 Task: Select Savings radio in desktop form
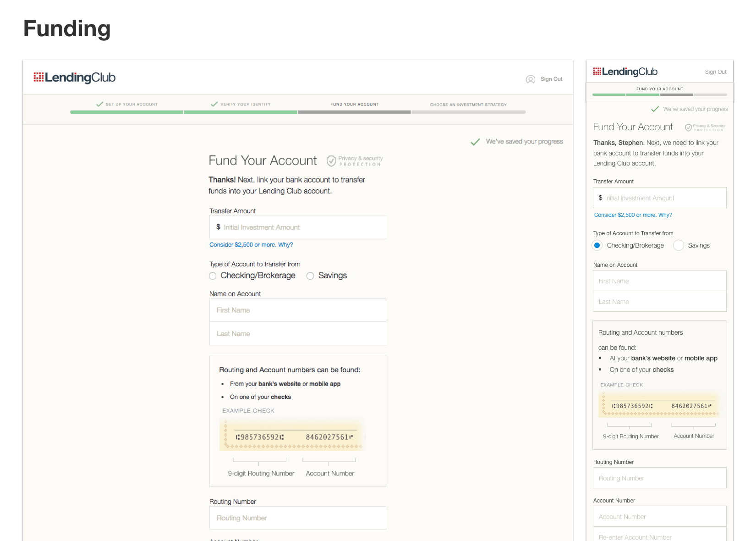coord(310,276)
